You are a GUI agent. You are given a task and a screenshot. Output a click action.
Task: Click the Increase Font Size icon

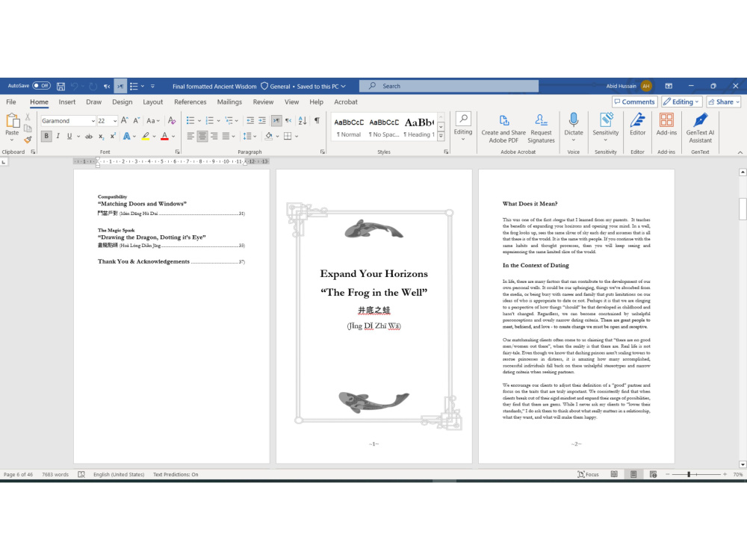click(124, 120)
